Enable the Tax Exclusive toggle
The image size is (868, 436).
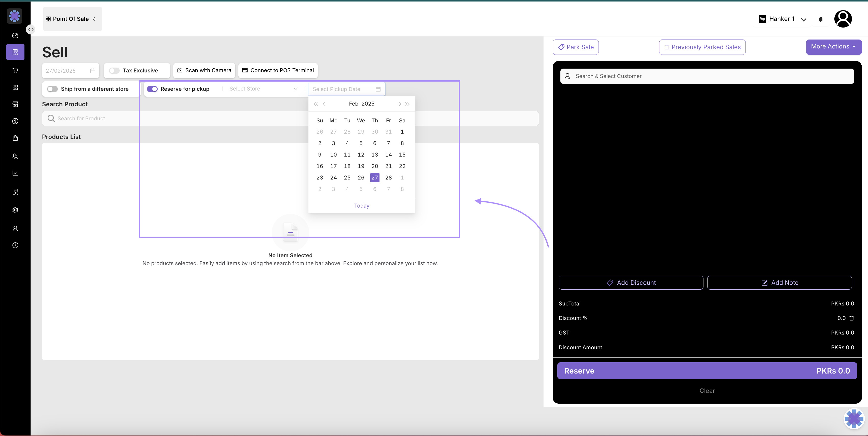point(114,70)
